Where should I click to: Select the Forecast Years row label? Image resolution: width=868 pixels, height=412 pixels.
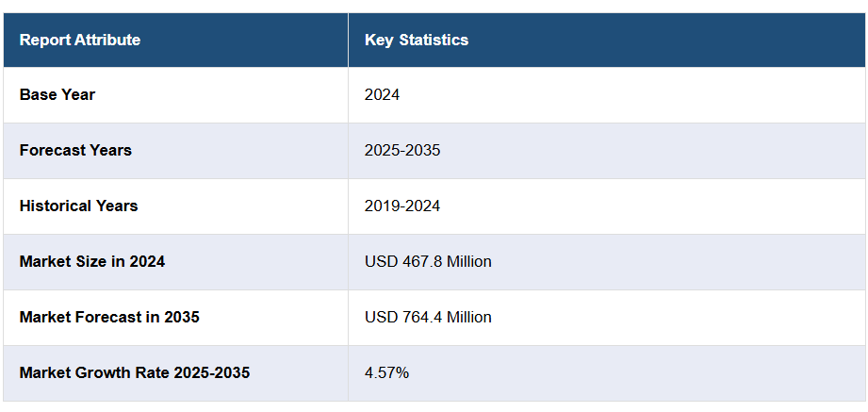pos(75,150)
